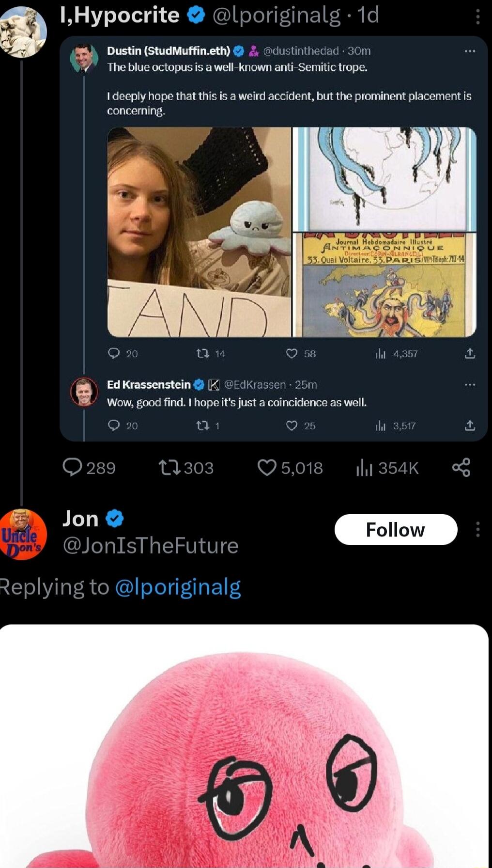The height and width of the screenshot is (868, 492).
Task: Retweet Dustin's blue octopus tweet
Action: 202,354
